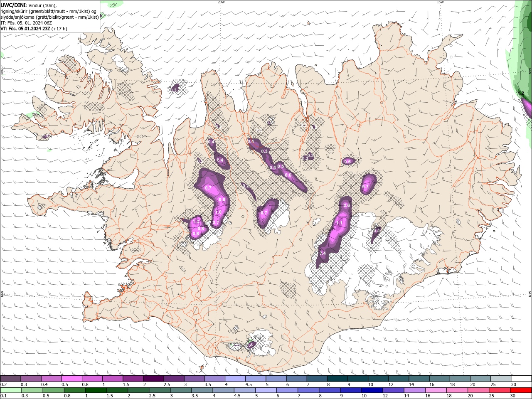Select the purple rain swatch between 12 and 14

click(x=394, y=390)
